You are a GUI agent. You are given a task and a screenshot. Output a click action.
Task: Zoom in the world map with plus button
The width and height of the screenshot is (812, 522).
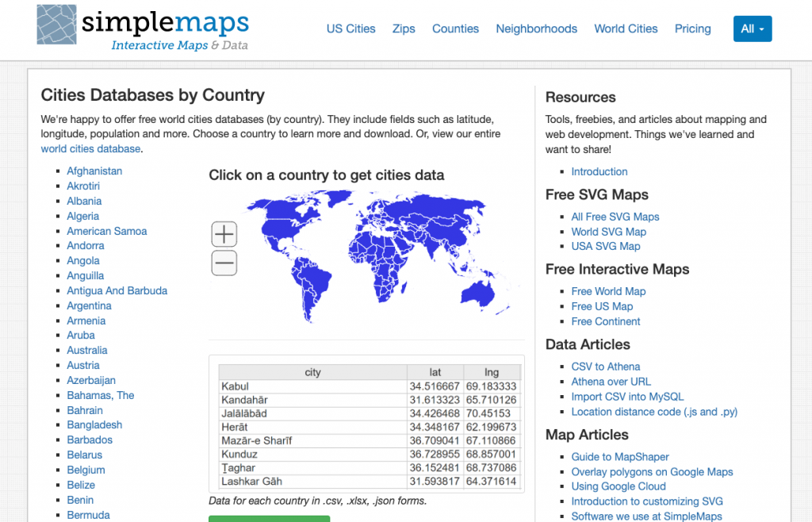coord(224,234)
